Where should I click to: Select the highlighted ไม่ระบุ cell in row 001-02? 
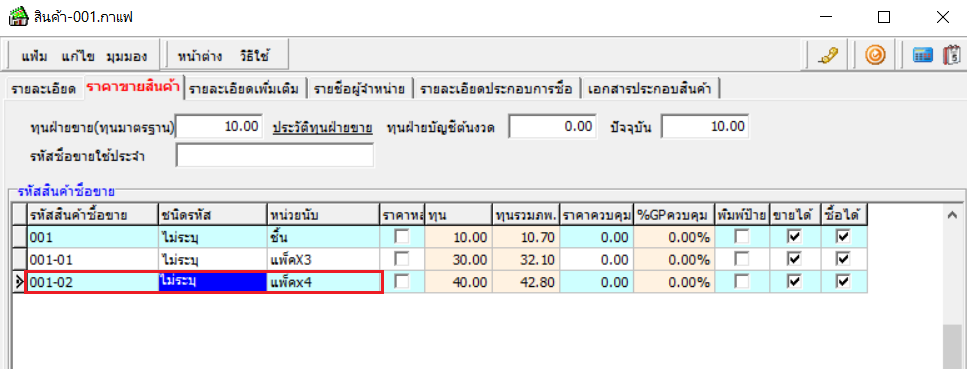pyautogui.click(x=212, y=282)
